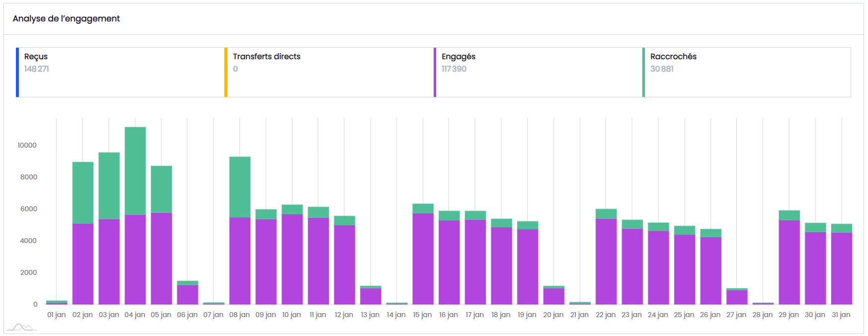
Task: Select the purple Engagés segment for 05 jan
Action: coord(161,258)
